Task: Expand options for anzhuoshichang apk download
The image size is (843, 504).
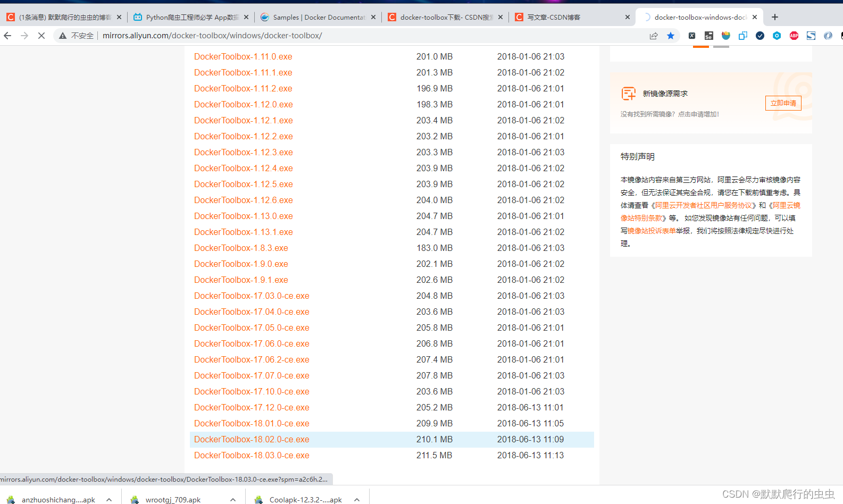Action: [x=109, y=500]
